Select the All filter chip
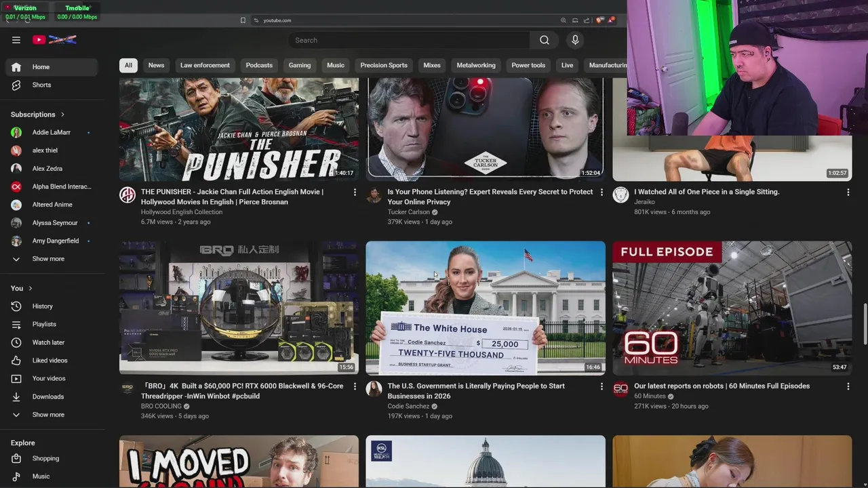Viewport: 868px width, 488px height. (x=128, y=65)
